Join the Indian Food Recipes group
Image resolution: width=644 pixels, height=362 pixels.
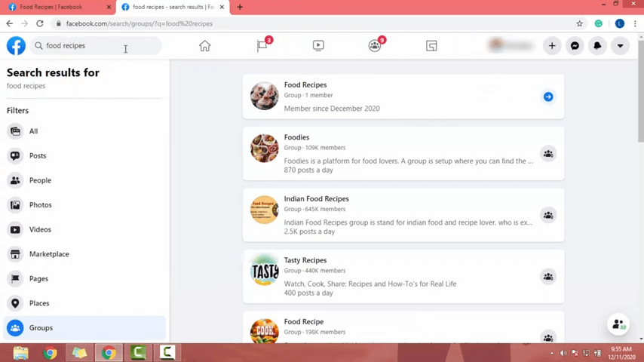coord(548,215)
